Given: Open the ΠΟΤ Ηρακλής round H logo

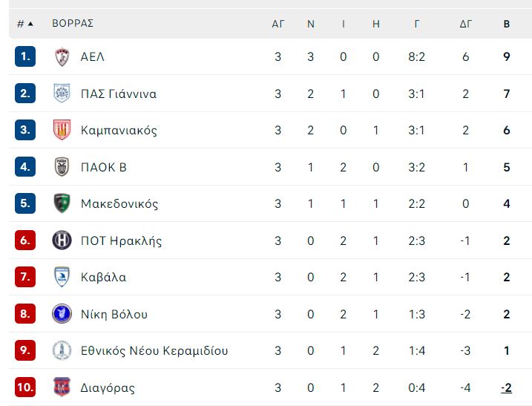Looking at the screenshot, I should 62,240.
